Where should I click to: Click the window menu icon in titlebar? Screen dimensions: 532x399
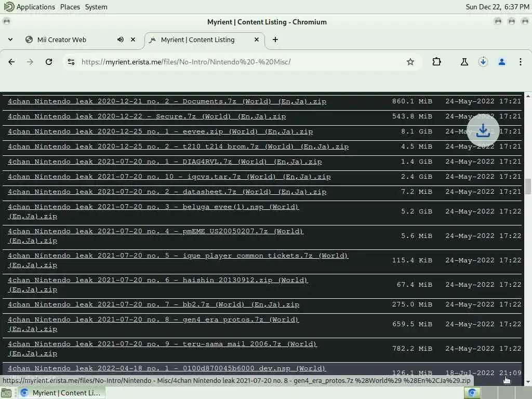(x=6, y=21)
